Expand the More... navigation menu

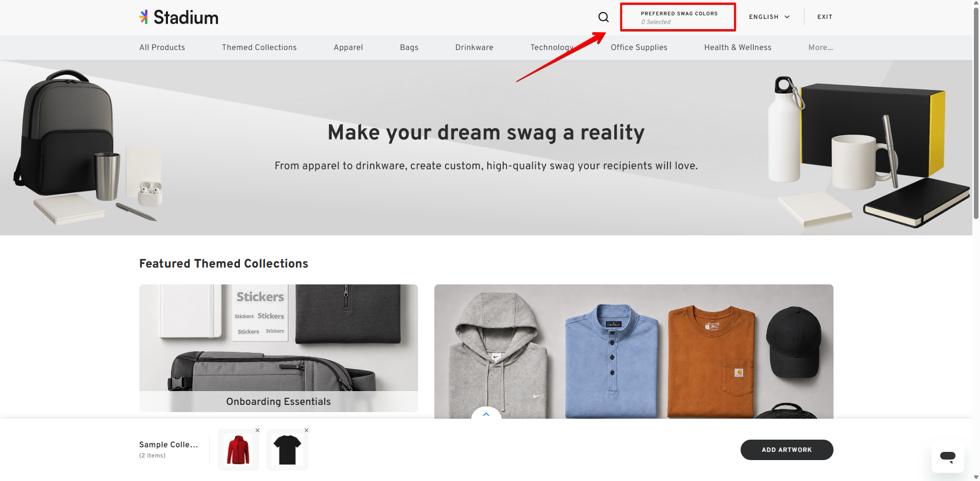point(821,47)
